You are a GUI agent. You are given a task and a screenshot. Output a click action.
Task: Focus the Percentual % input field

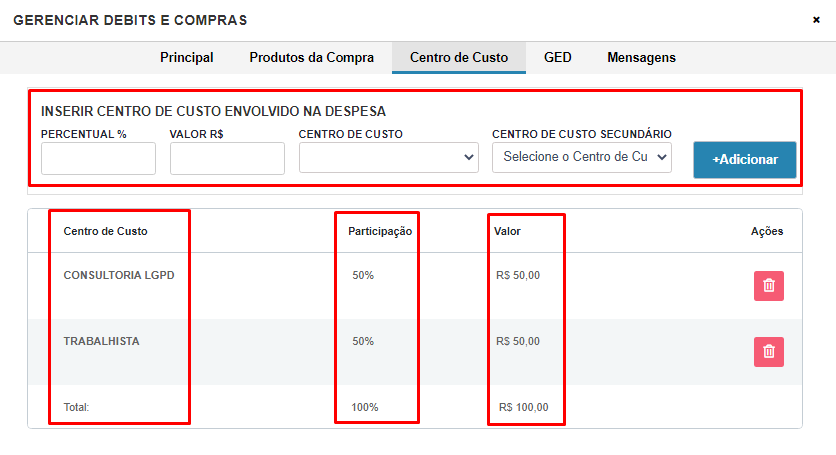tap(98, 158)
